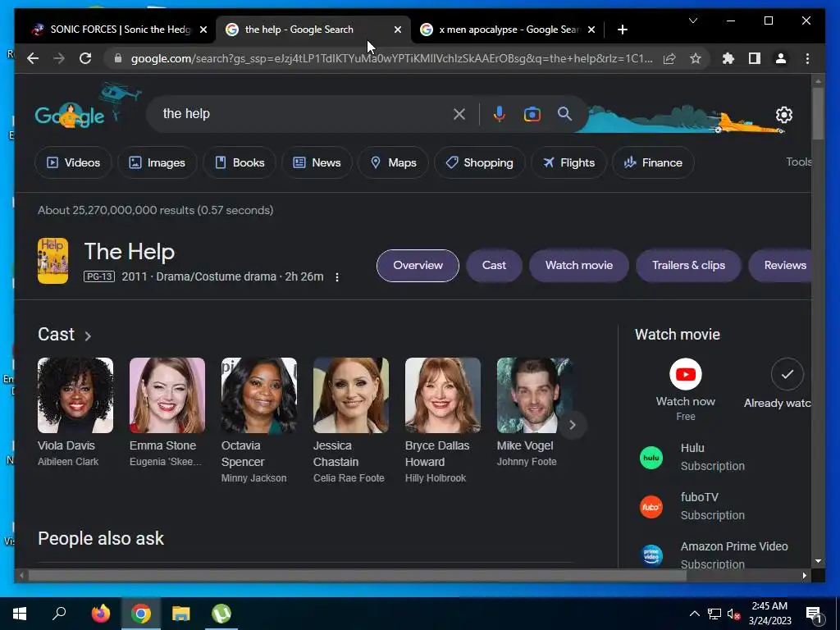This screenshot has height=630, width=840.
Task: Clear the search box with the X
Action: [x=459, y=114]
